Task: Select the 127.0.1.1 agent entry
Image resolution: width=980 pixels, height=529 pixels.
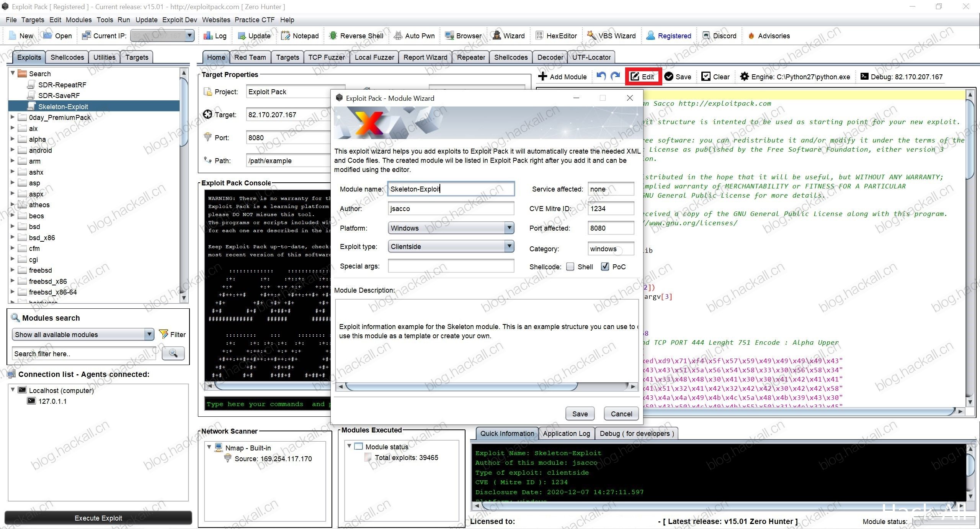Action: (47, 401)
